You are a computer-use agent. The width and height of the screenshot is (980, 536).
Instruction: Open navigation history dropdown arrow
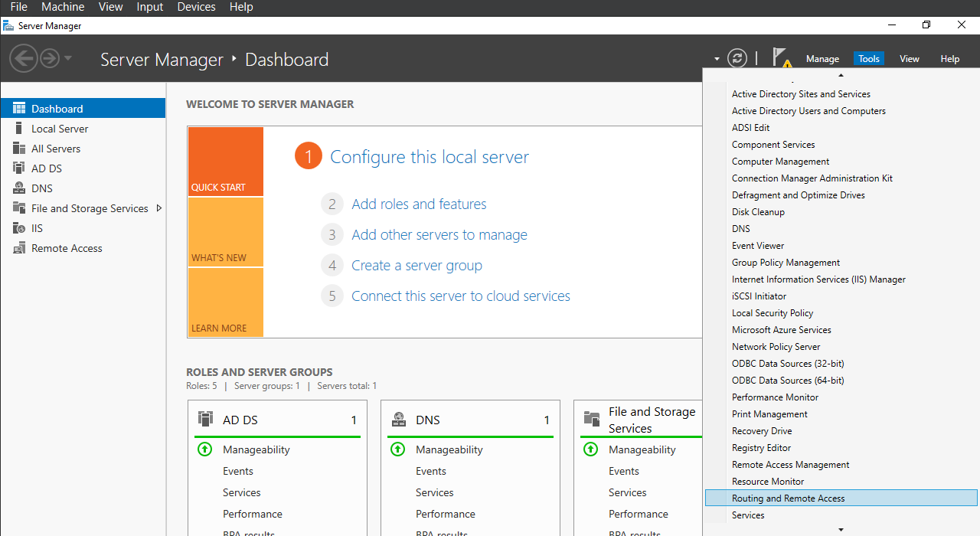pyautogui.click(x=68, y=58)
